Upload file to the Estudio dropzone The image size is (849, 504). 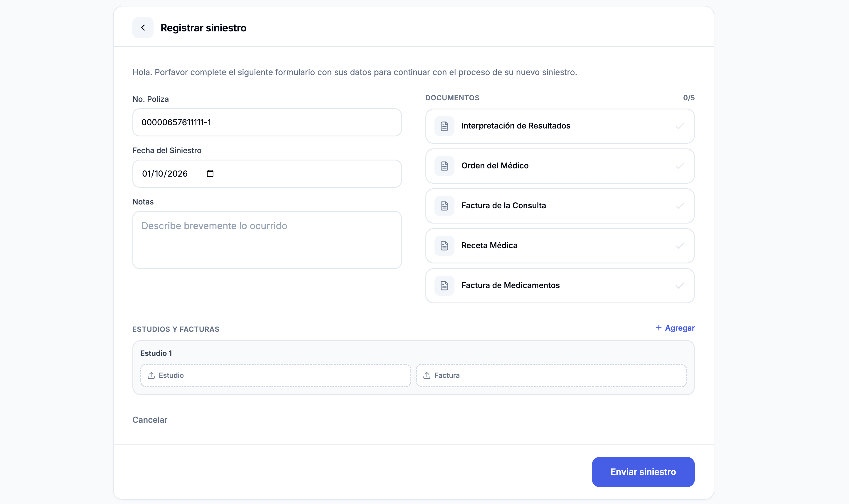[x=276, y=375]
